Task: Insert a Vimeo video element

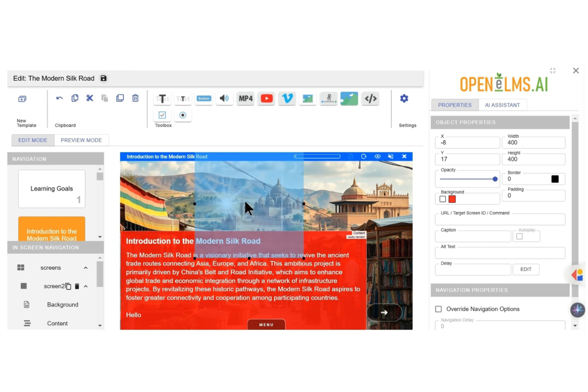Action: pyautogui.click(x=287, y=98)
